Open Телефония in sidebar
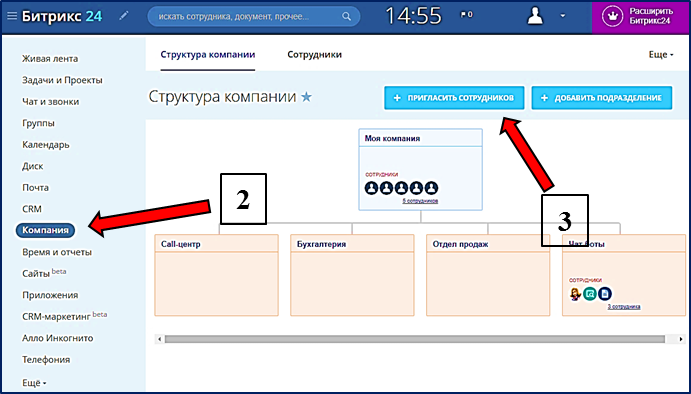Image resolution: width=691 pixels, height=394 pixels. 46,360
